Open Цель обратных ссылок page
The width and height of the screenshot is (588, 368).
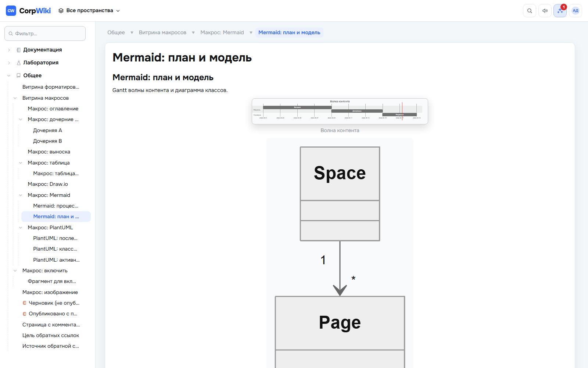click(x=51, y=335)
